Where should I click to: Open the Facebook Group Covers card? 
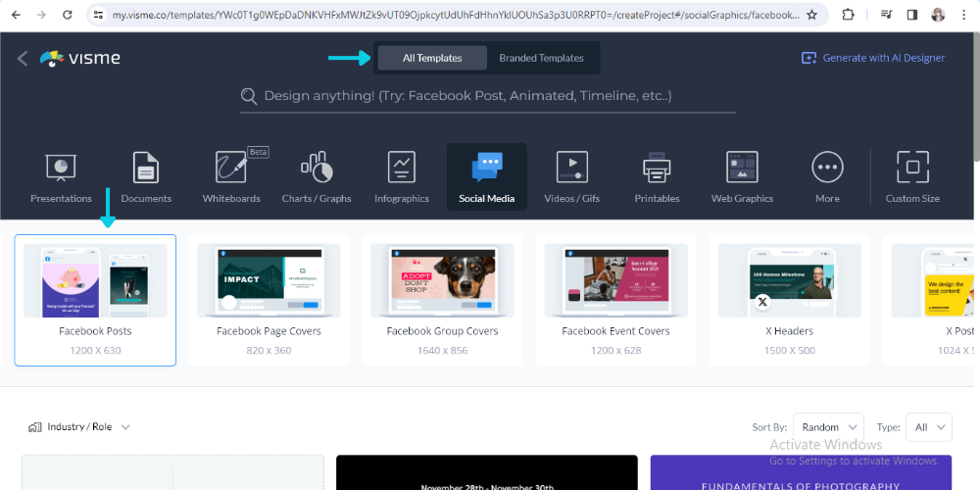tap(443, 300)
